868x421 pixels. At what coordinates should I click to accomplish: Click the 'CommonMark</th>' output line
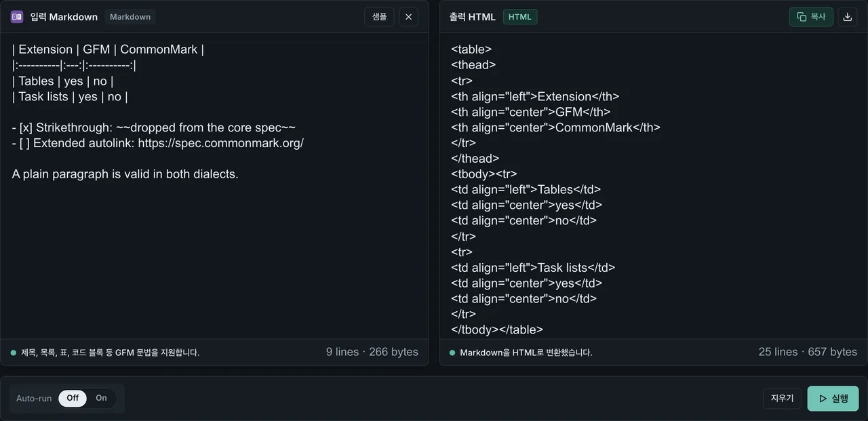(x=555, y=127)
